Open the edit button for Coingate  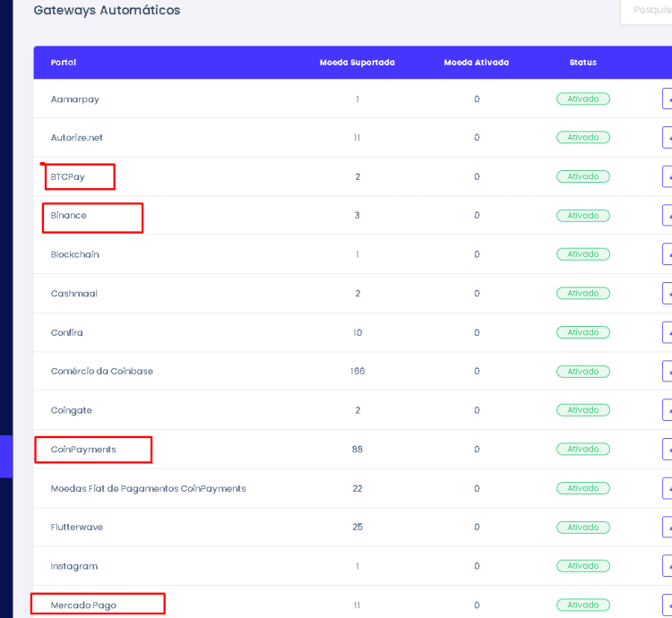click(x=667, y=410)
